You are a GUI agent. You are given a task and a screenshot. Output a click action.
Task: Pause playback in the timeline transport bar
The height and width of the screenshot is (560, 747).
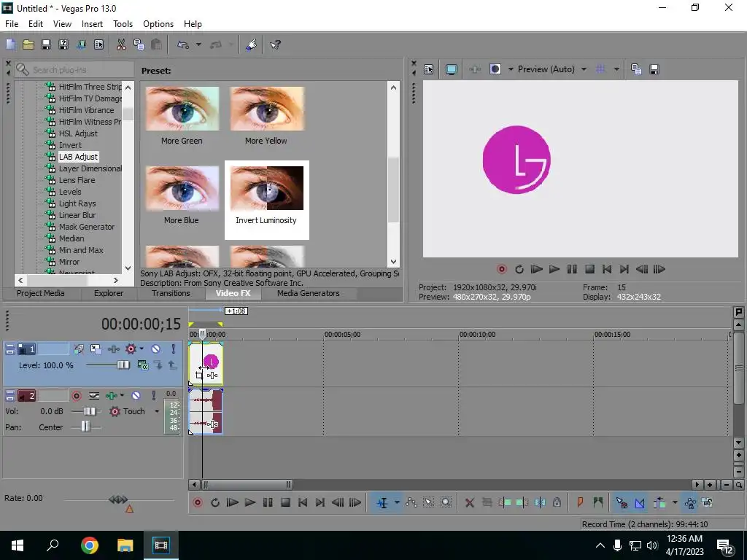268,502
